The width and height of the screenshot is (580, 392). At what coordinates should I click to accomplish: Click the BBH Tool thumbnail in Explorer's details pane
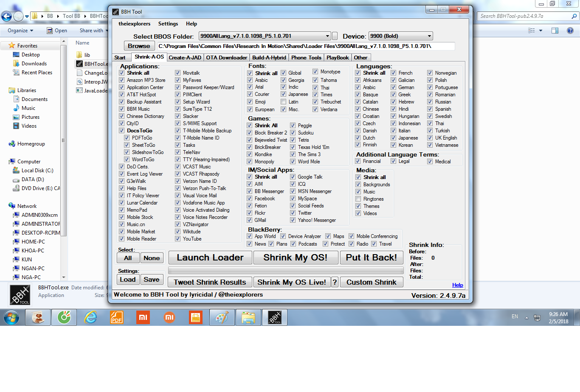pyautogui.click(x=20, y=295)
